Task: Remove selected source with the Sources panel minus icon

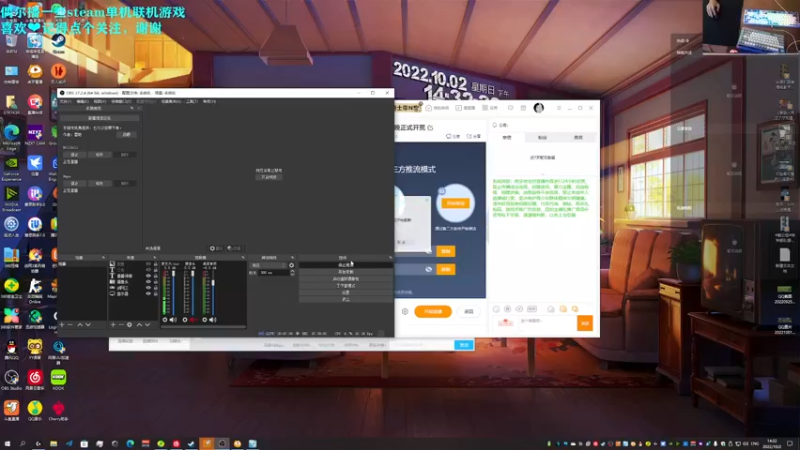Action: tap(121, 324)
